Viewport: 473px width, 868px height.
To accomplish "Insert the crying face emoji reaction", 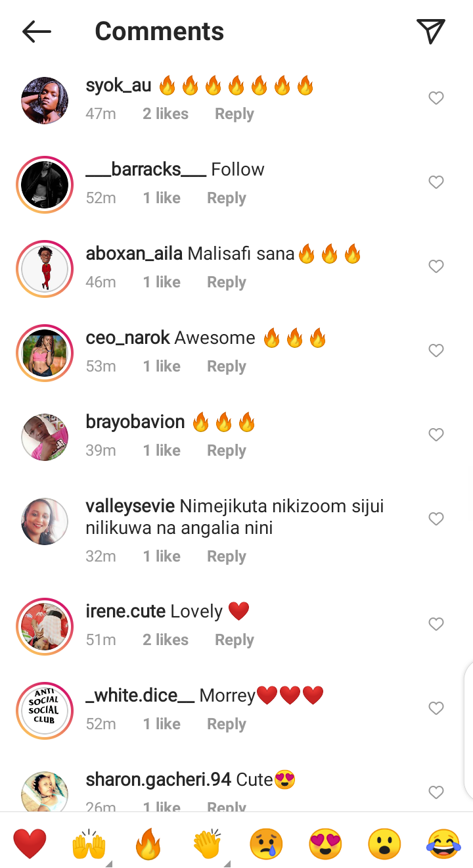I will coord(266,844).
